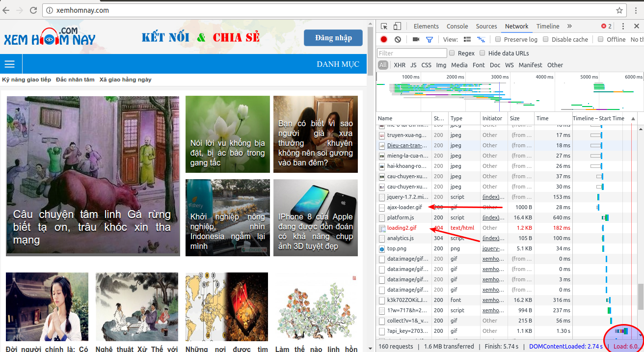The height and width of the screenshot is (352, 644).
Task: Check the Disable cache option
Action: click(546, 39)
